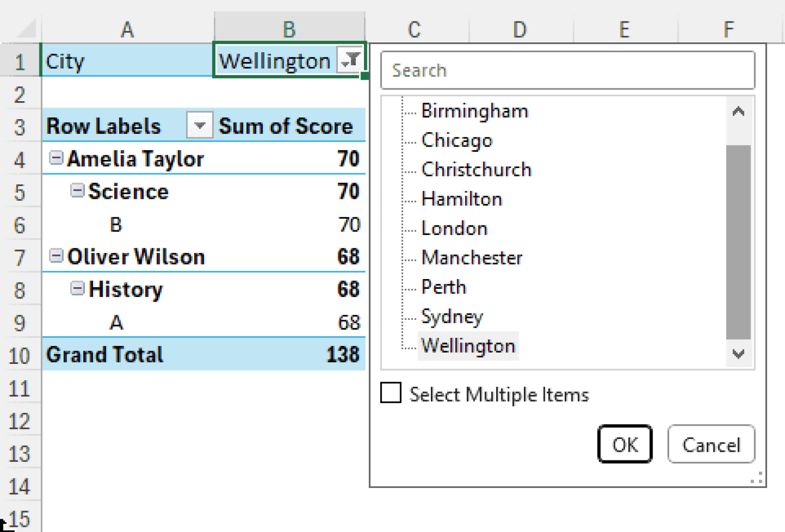Dismiss the dialog with the Cancel button
The width and height of the screenshot is (785, 532).
pyautogui.click(x=711, y=444)
